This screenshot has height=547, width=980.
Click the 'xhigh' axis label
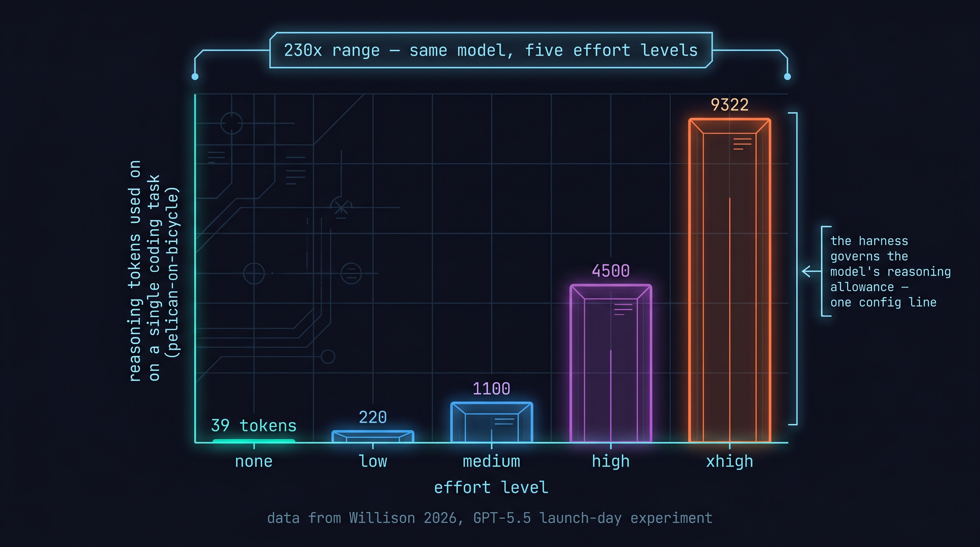point(729,462)
